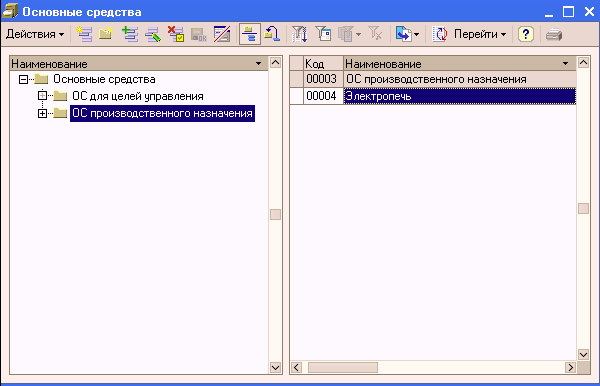Click the Move to another group icon
600x386 pixels.
(272, 34)
